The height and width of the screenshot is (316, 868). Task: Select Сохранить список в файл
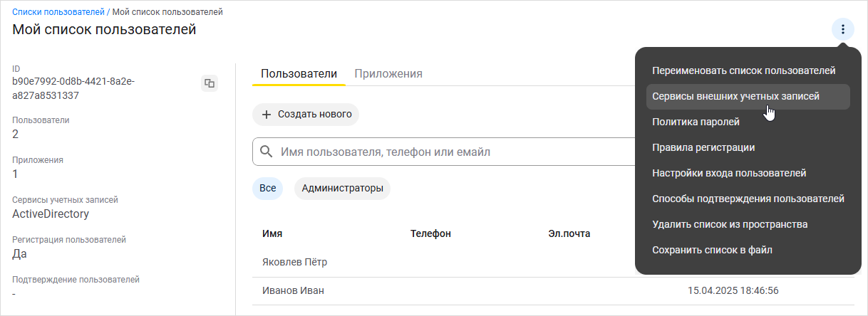pyautogui.click(x=748, y=250)
